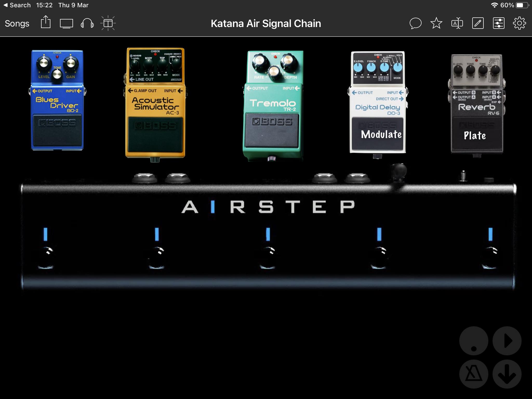The height and width of the screenshot is (399, 532).
Task: Tap the battery indicator in status bar
Action: [x=523, y=5]
